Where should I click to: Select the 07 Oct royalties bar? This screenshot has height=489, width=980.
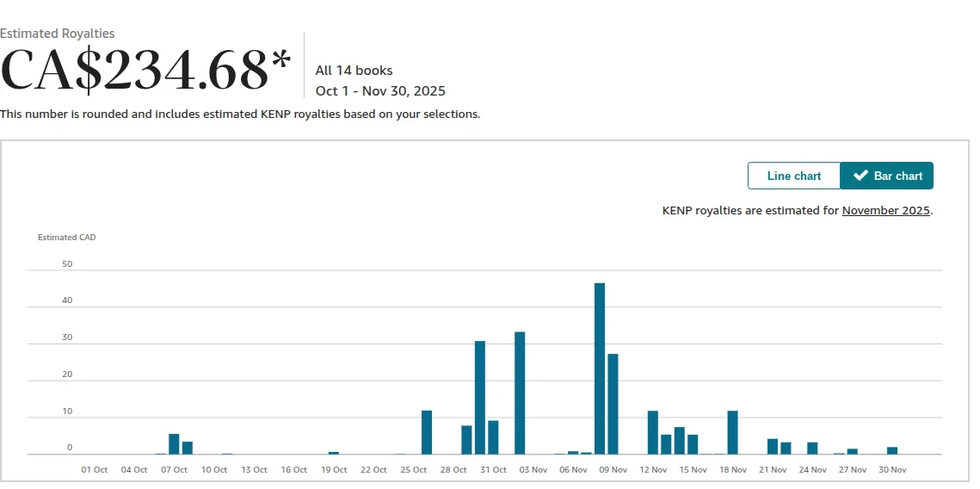click(x=174, y=444)
